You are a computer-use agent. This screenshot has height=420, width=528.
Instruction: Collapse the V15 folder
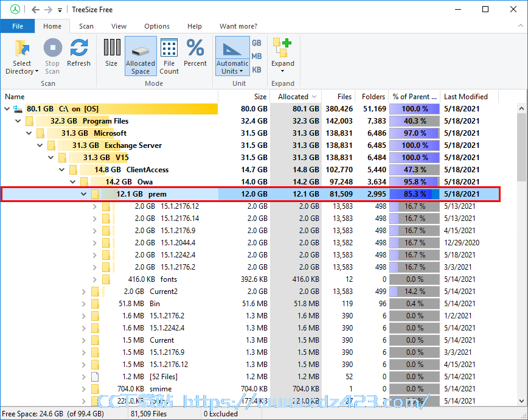51,158
